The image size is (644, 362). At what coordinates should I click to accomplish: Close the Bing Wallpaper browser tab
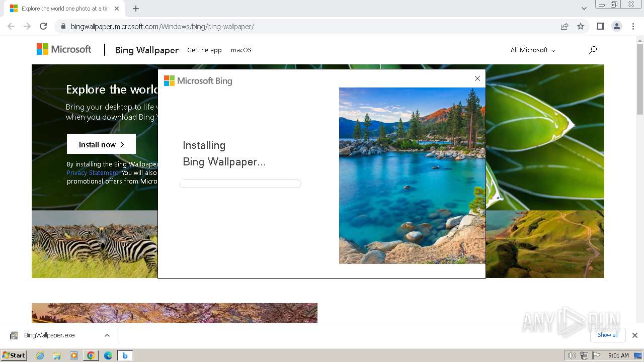[x=117, y=9]
